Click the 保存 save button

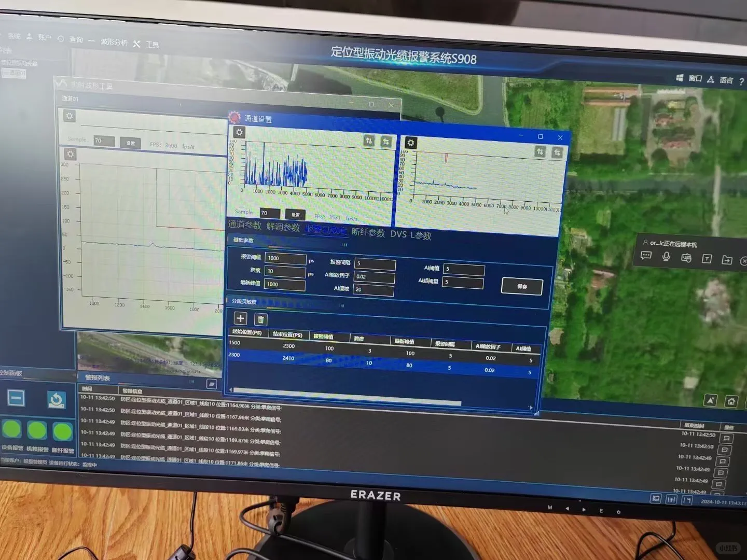pos(522,286)
